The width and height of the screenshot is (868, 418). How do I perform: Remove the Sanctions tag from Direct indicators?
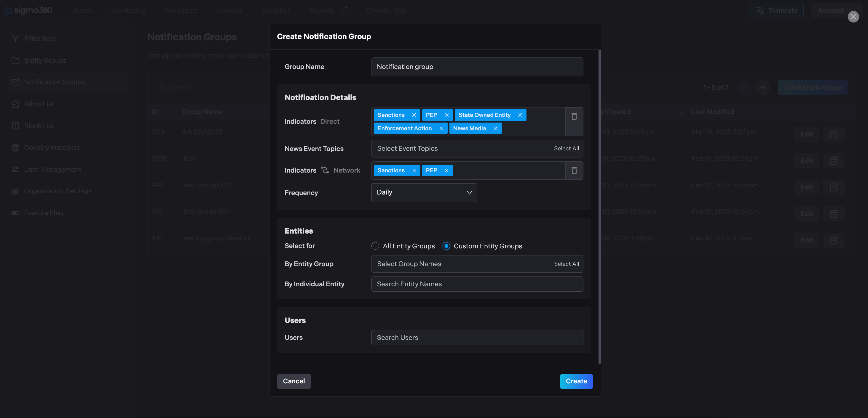click(414, 115)
